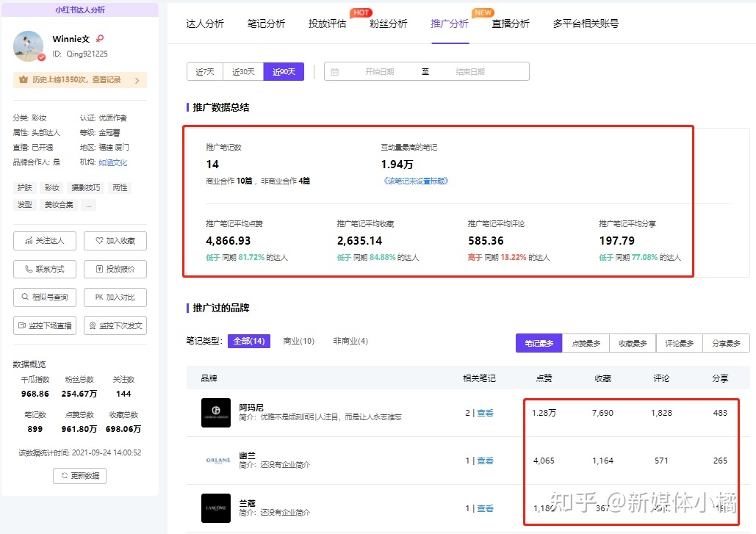Viewport: 756px width, 534px height.
Task: Click the 更新数据 refresh button
Action: point(79,475)
